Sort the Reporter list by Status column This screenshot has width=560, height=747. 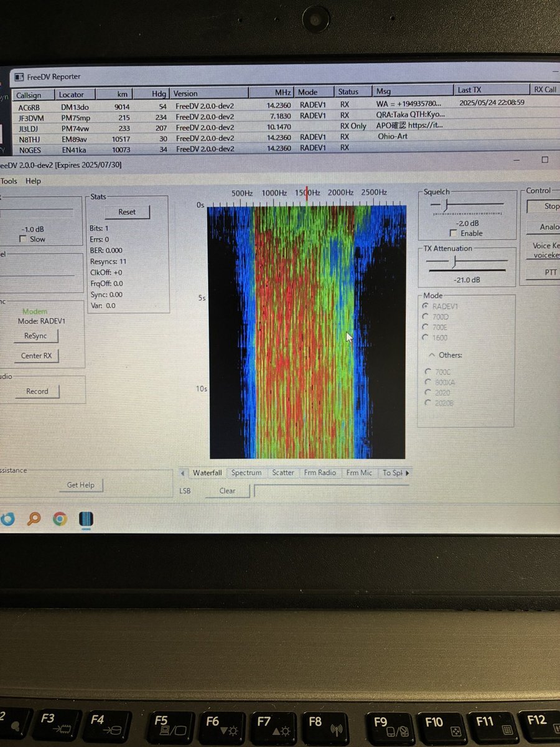click(x=353, y=92)
